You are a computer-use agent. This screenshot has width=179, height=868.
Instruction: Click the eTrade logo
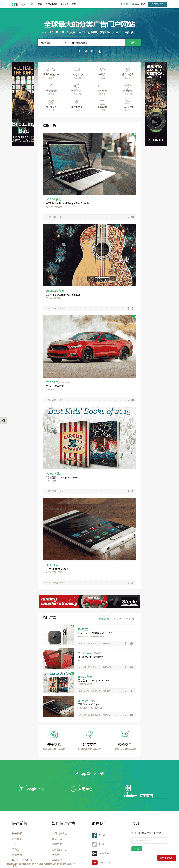pyautogui.click(x=18, y=4)
